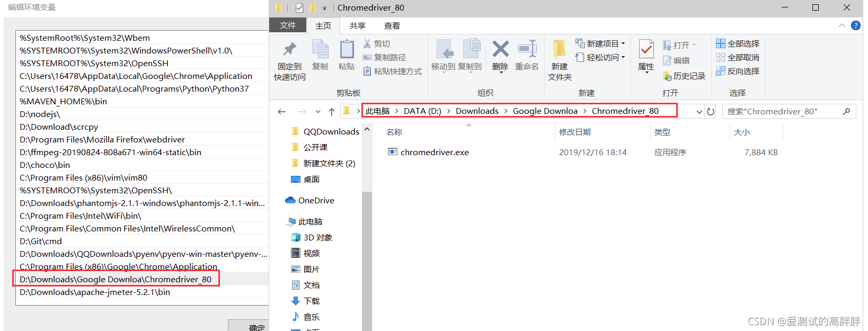Switch to the View (查看) tab
The height and width of the screenshot is (331, 868).
point(392,25)
